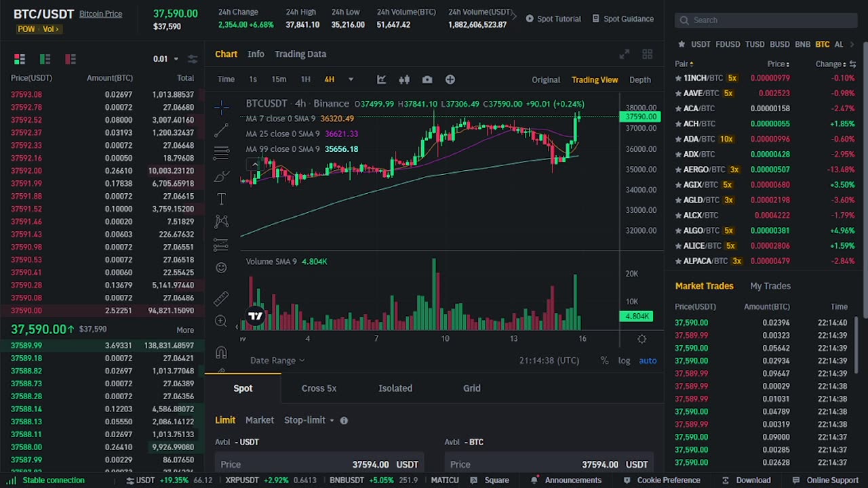Image resolution: width=868 pixels, height=488 pixels.
Task: Open chart settings gear icon
Action: click(x=642, y=338)
